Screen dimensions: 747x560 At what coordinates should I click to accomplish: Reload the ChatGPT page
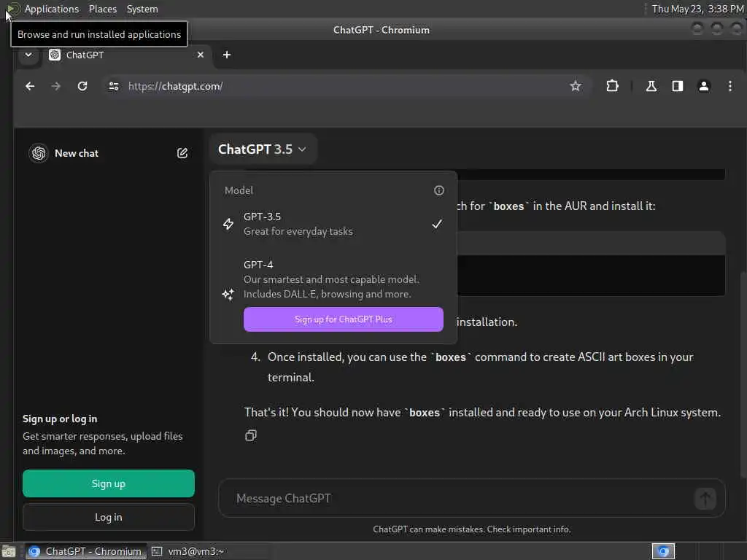(82, 86)
